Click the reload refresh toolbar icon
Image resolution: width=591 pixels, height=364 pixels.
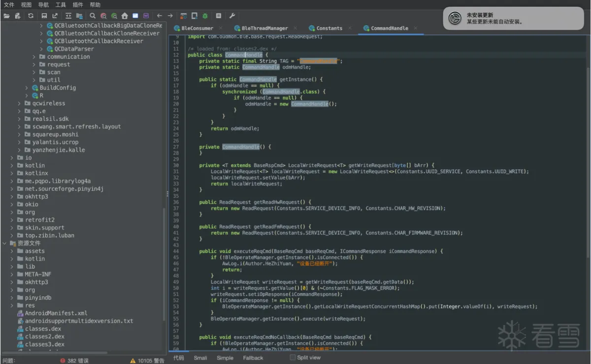[31, 16]
